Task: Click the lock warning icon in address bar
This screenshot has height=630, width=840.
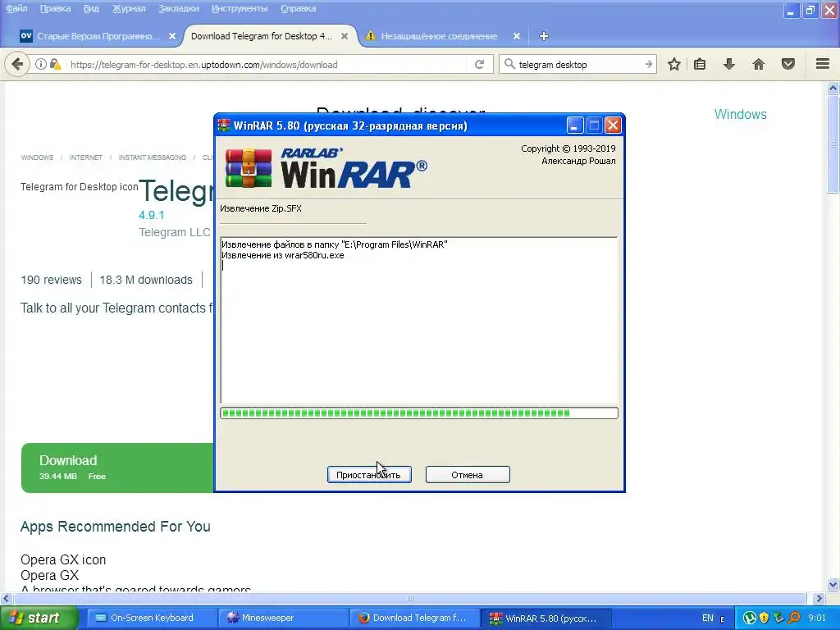Action: tap(55, 64)
